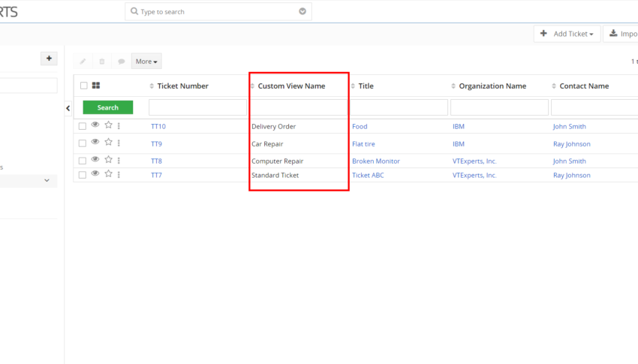Click the search magnifier icon in top bar
The height and width of the screenshot is (364, 638).
(x=134, y=11)
